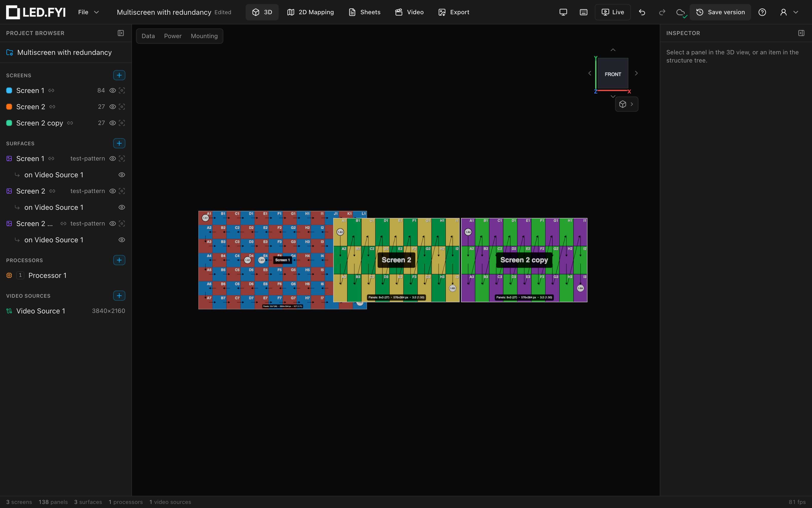Toggle visibility of Screen 2 in Screens

coord(113,106)
